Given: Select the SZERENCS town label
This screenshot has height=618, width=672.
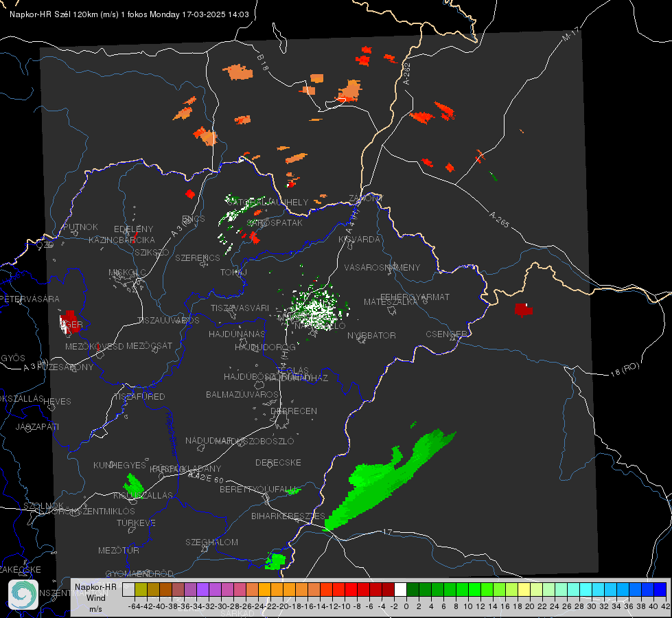Looking at the screenshot, I should (198, 257).
